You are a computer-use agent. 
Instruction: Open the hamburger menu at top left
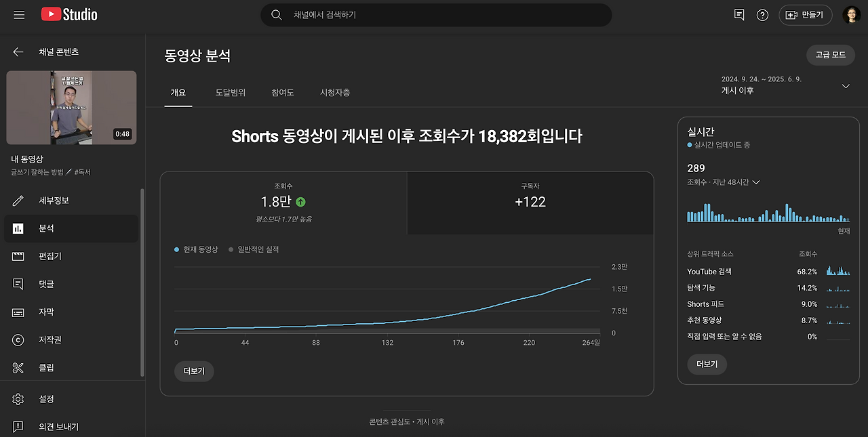(18, 14)
